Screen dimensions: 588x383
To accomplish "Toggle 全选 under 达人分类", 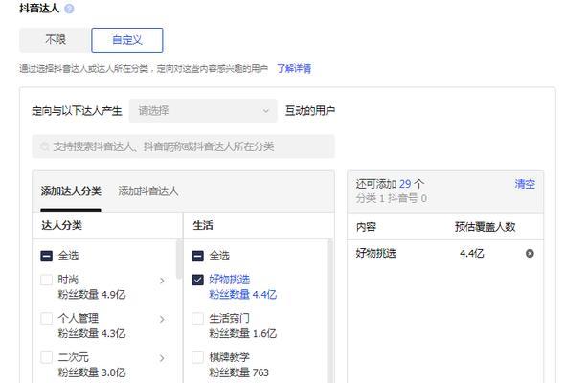I will 47,257.
